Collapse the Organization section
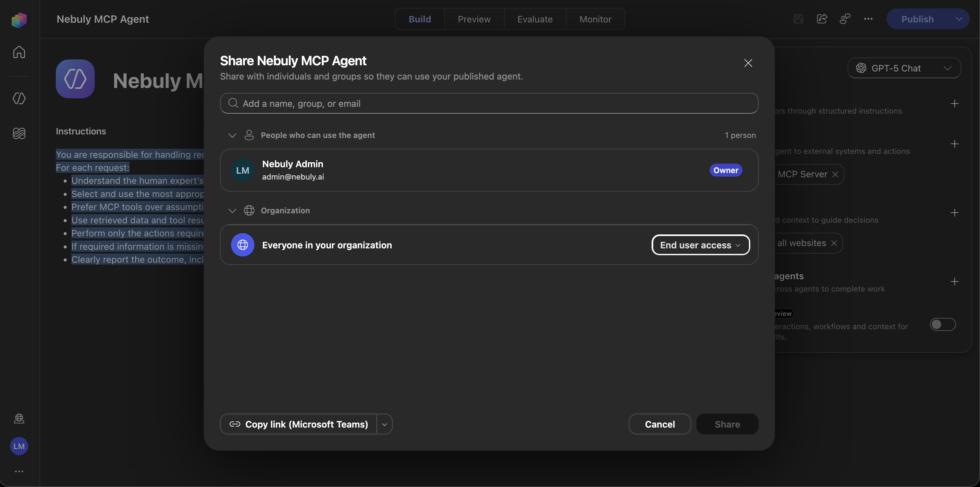Viewport: 980px width, 487px height. [232, 211]
